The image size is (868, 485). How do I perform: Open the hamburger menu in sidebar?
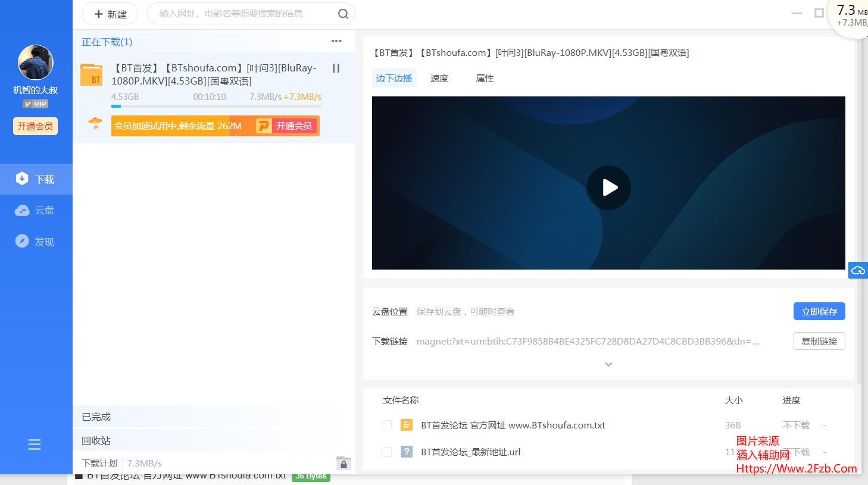35,445
